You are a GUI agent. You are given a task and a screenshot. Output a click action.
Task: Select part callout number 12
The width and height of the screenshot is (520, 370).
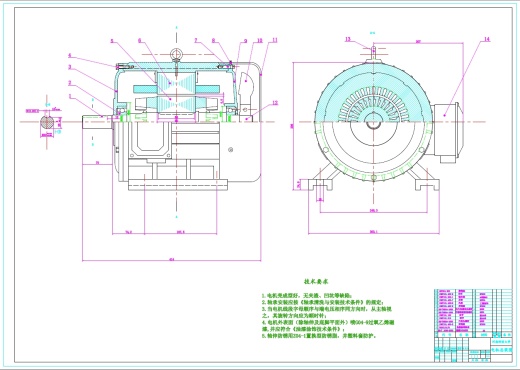tap(275, 103)
